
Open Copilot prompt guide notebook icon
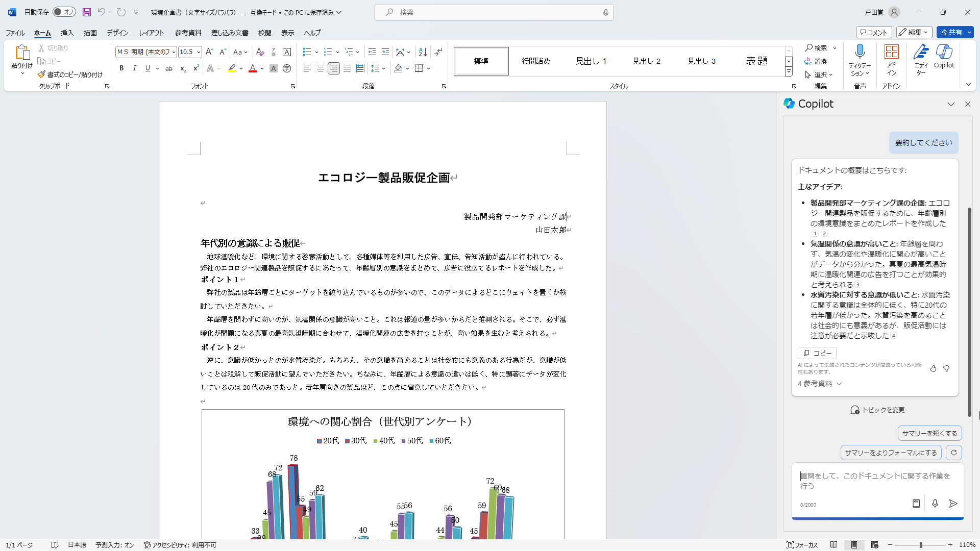[916, 504]
